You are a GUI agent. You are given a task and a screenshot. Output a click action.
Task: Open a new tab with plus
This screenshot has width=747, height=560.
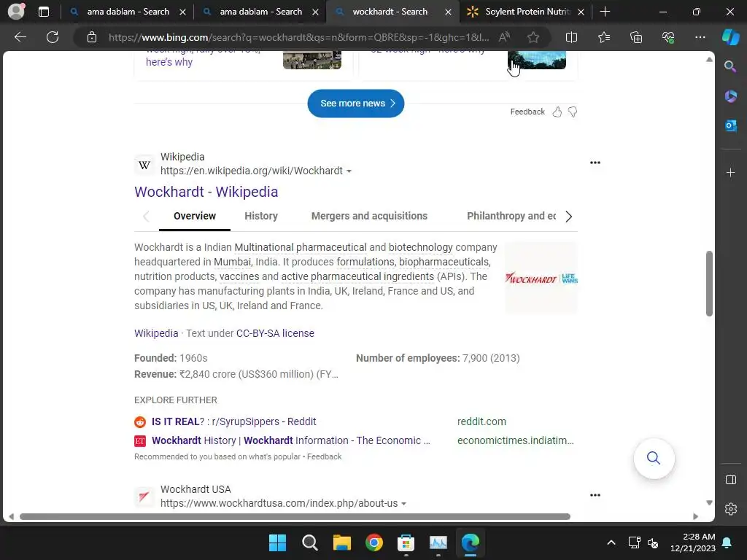605,12
